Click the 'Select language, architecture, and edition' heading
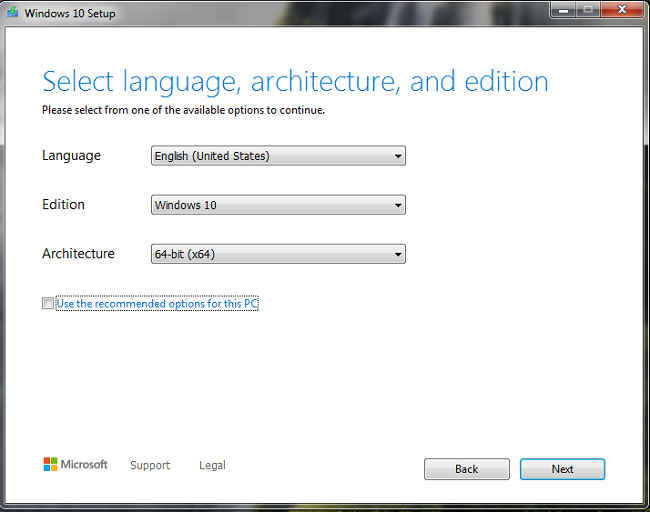The image size is (650, 512). coord(295,82)
